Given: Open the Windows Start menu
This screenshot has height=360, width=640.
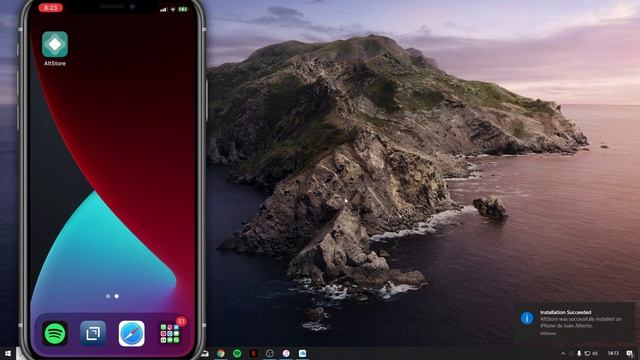Looking at the screenshot, I should click(8, 353).
